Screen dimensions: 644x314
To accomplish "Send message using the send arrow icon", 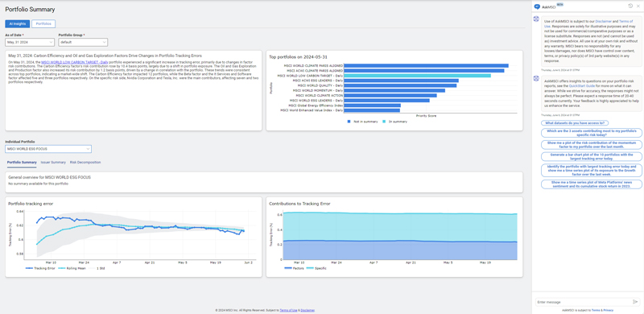I will [635, 302].
